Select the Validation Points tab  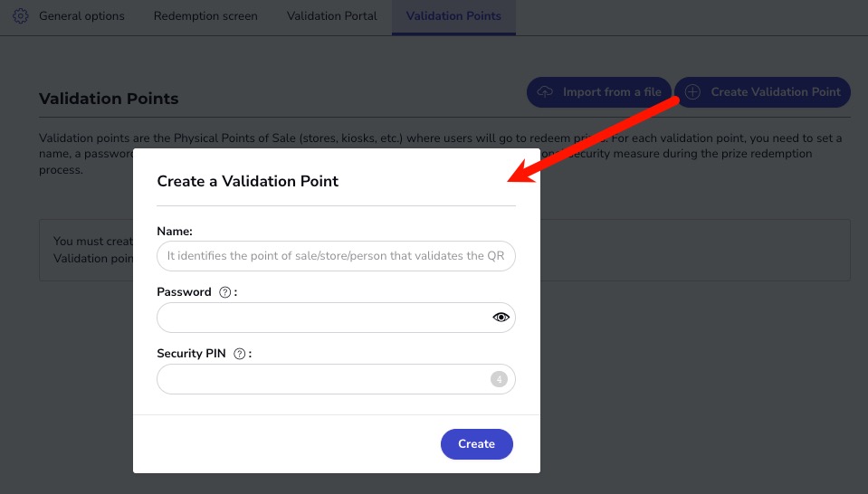point(453,16)
